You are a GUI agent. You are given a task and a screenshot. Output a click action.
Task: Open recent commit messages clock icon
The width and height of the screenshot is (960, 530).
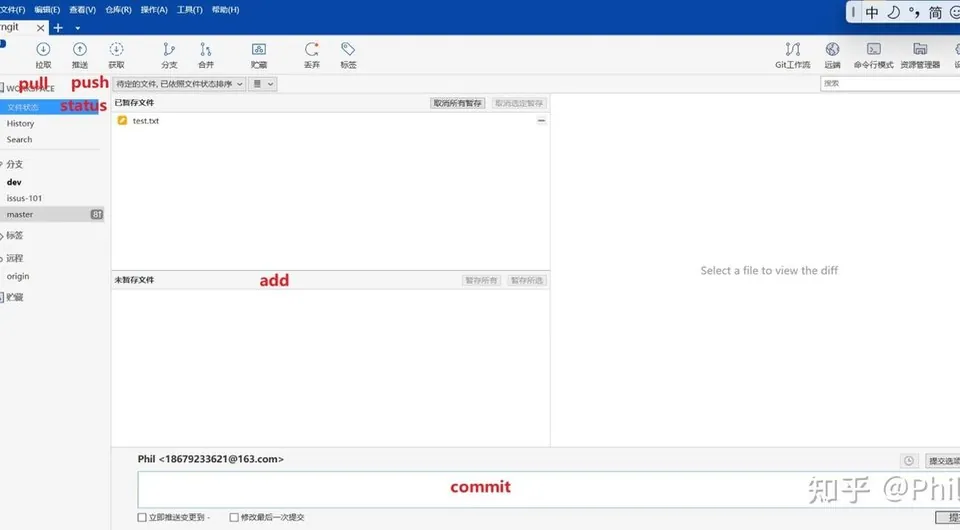909,461
